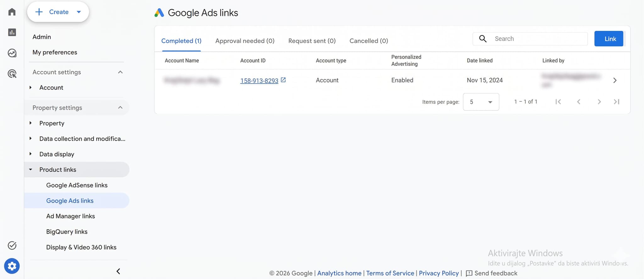Click the Account ID column header

click(253, 60)
